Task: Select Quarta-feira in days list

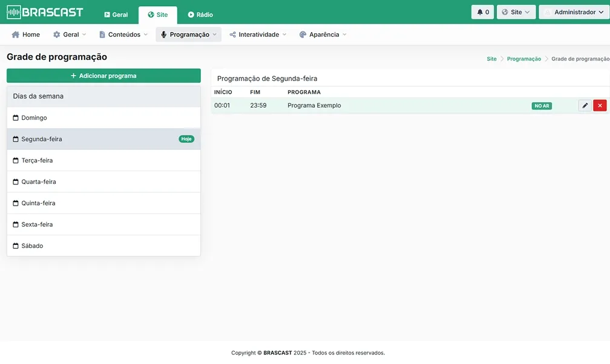Action: pos(103,181)
